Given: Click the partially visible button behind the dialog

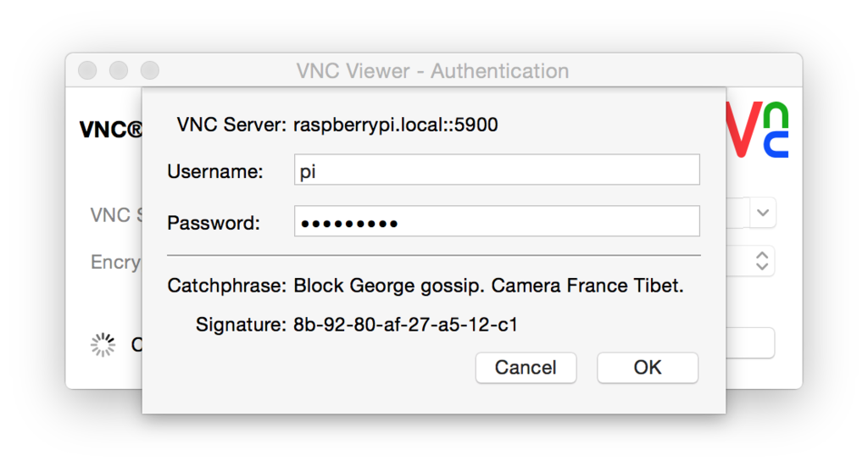Looking at the screenshot, I should click(x=750, y=343).
